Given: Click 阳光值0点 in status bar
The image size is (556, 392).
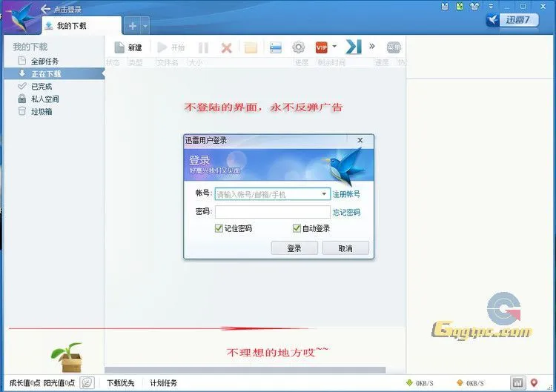Looking at the screenshot, I should click(x=59, y=383).
